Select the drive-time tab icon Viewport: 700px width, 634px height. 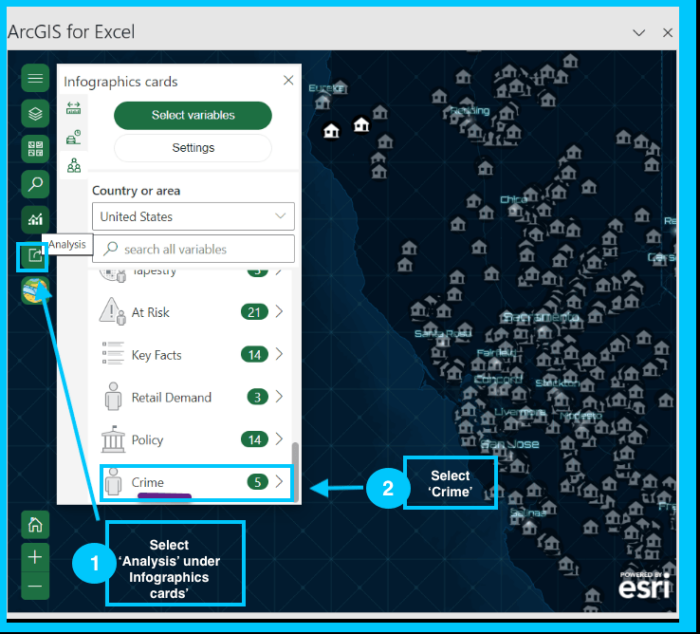click(74, 137)
